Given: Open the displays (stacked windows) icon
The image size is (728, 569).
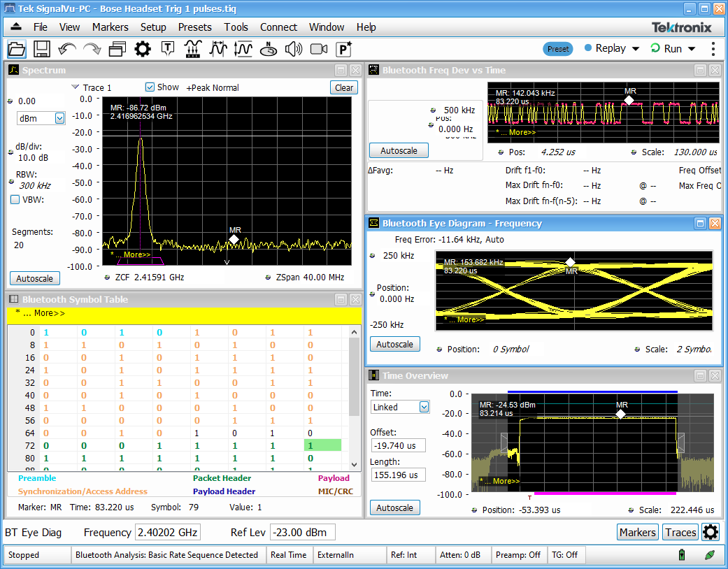Looking at the screenshot, I should (x=117, y=49).
